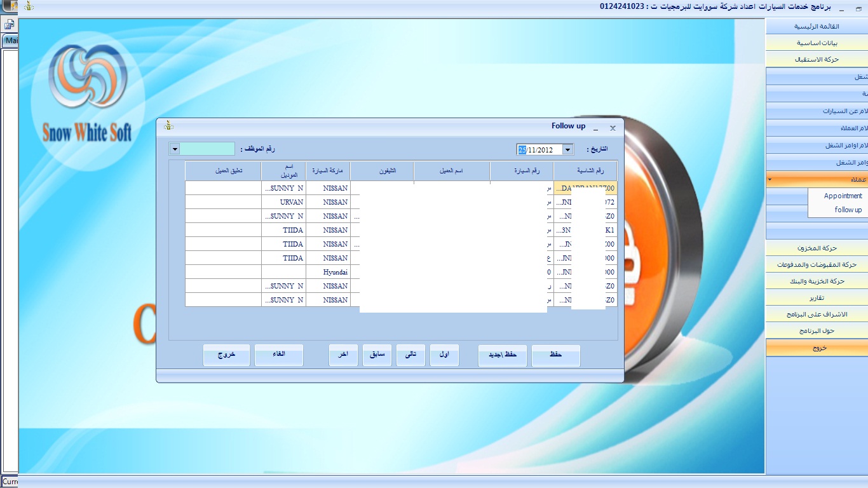Close the Follow up dialog

[x=613, y=128]
